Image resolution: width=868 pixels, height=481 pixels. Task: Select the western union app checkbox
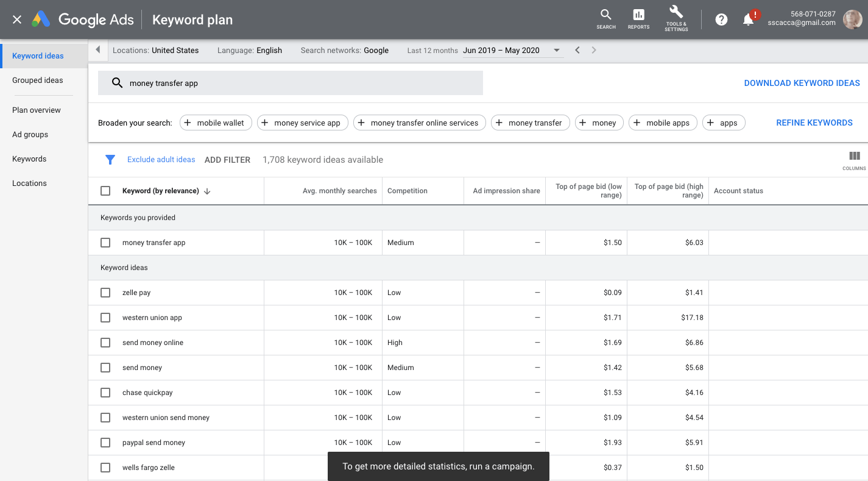click(105, 318)
